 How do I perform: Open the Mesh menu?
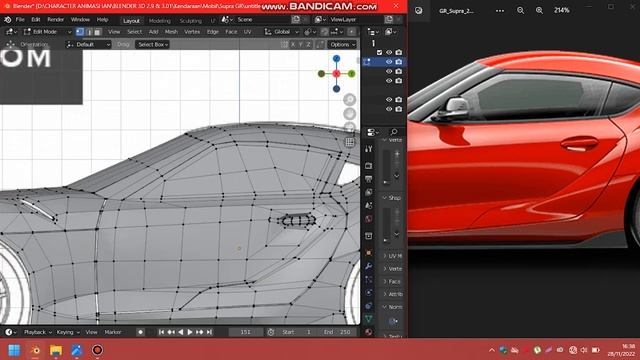click(x=171, y=32)
